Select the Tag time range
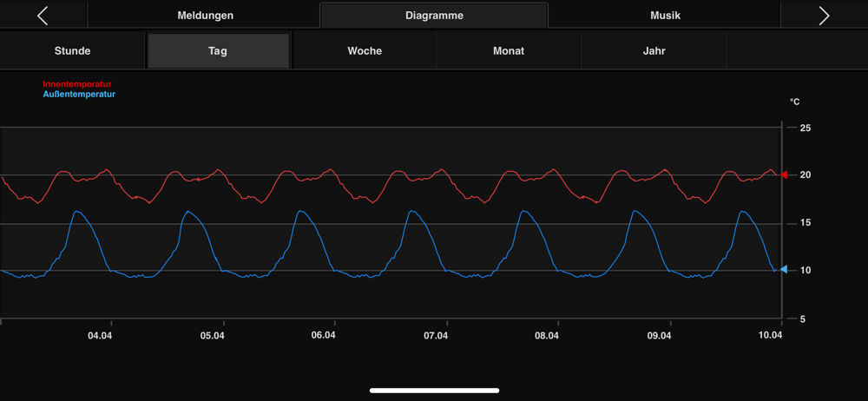 click(x=218, y=51)
